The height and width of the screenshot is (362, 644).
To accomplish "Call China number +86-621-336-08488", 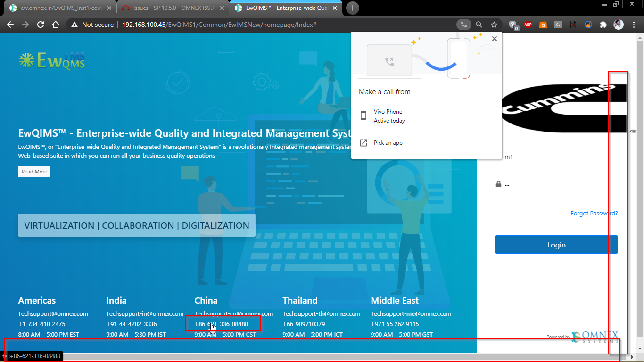I will pos(221,324).
